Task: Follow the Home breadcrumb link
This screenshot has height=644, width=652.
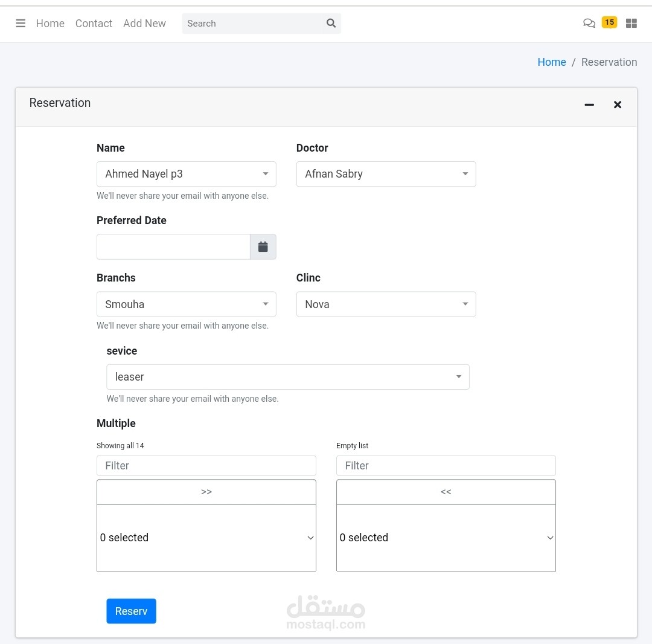Action: 551,62
